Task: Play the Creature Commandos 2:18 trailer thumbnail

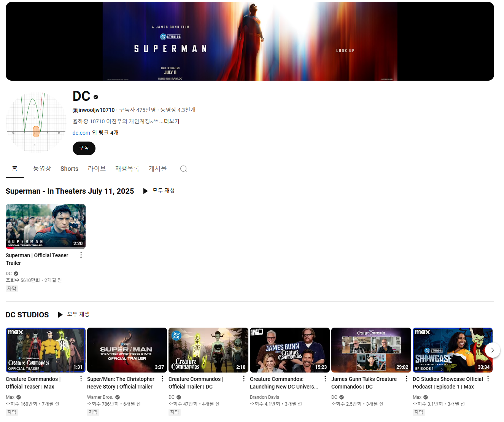Action: (208, 350)
